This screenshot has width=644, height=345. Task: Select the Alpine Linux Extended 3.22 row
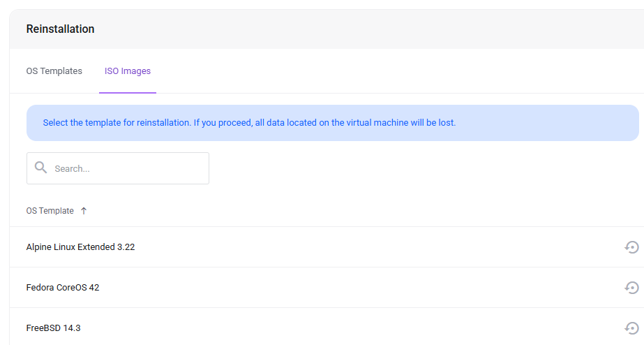coord(327,247)
